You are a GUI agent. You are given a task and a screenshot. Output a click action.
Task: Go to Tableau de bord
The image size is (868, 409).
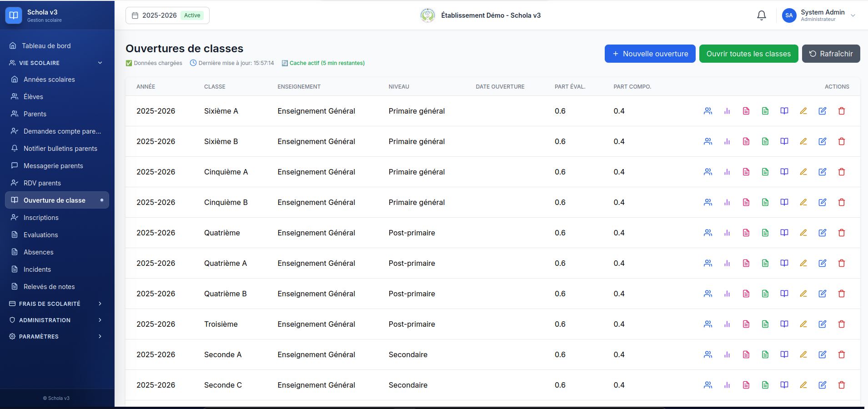click(x=57, y=45)
